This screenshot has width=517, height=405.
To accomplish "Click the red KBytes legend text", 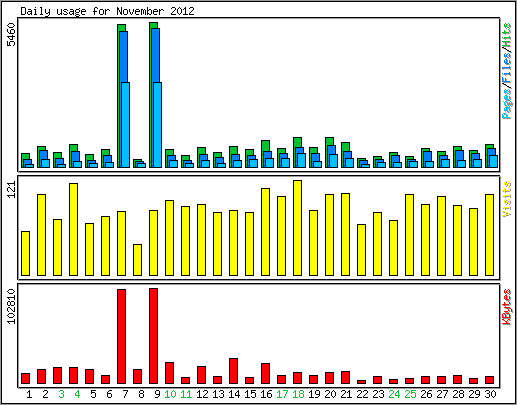I will coord(507,307).
